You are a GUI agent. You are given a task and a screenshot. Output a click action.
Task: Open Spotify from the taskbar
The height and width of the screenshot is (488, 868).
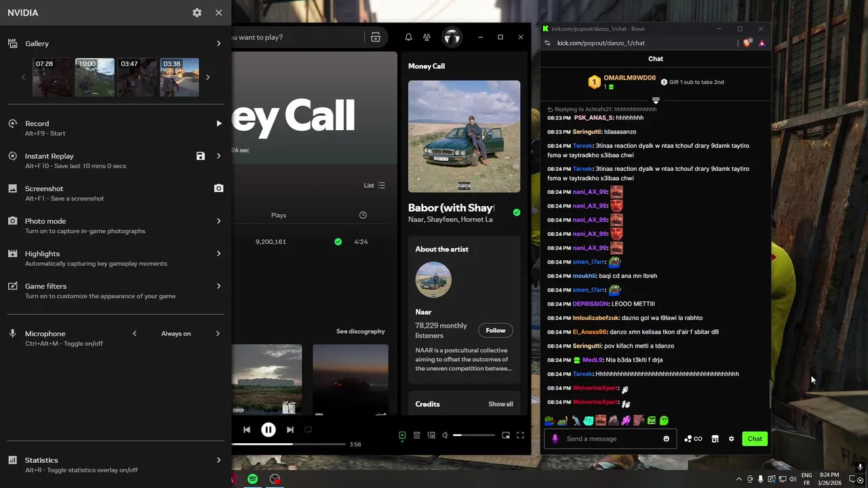click(x=252, y=479)
